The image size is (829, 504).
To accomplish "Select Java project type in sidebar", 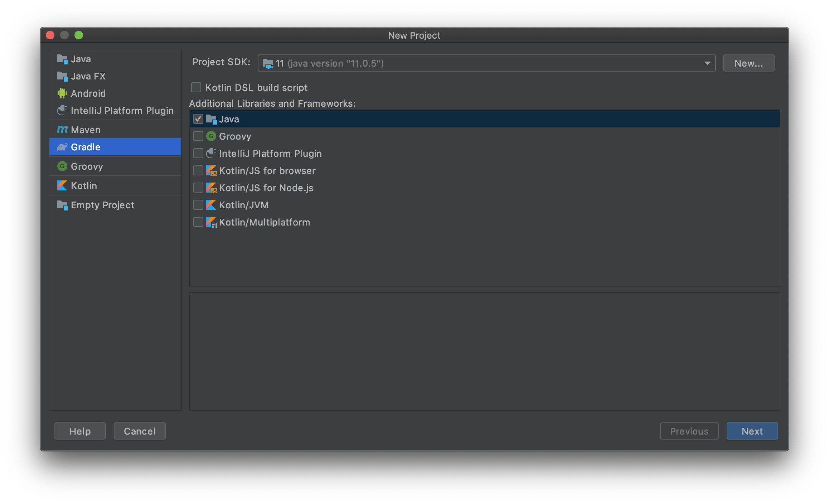I will coord(81,59).
